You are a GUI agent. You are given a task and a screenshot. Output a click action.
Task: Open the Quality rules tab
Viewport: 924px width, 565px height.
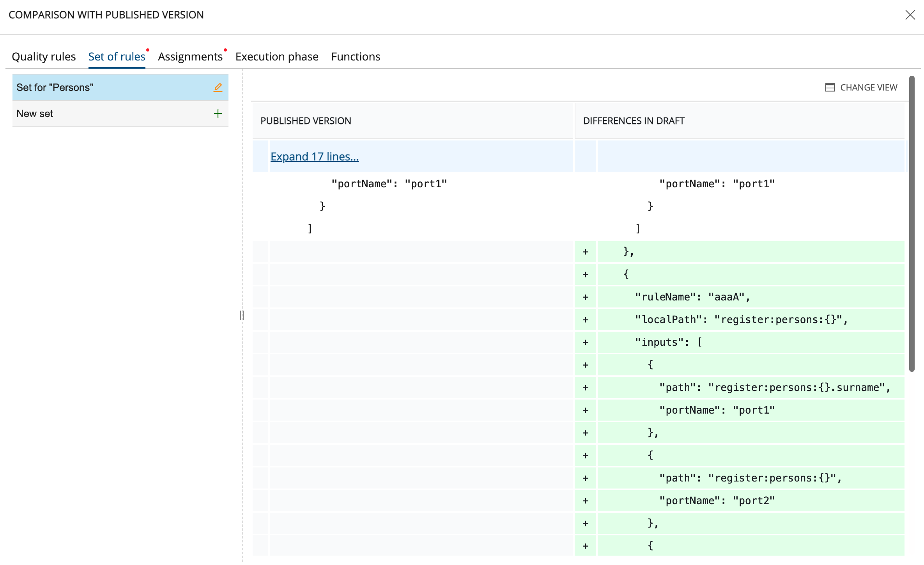pyautogui.click(x=44, y=57)
